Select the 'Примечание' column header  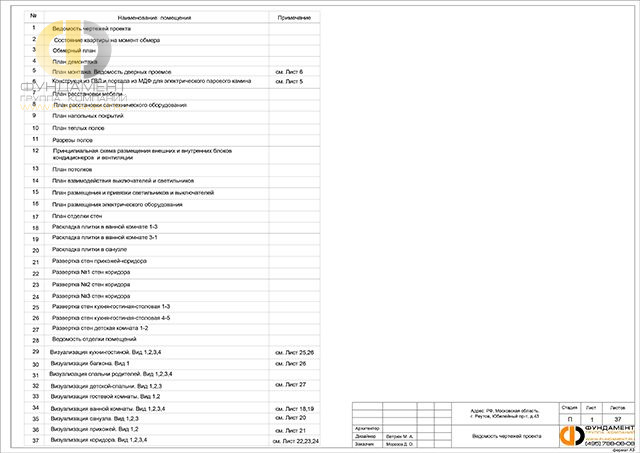coord(294,18)
